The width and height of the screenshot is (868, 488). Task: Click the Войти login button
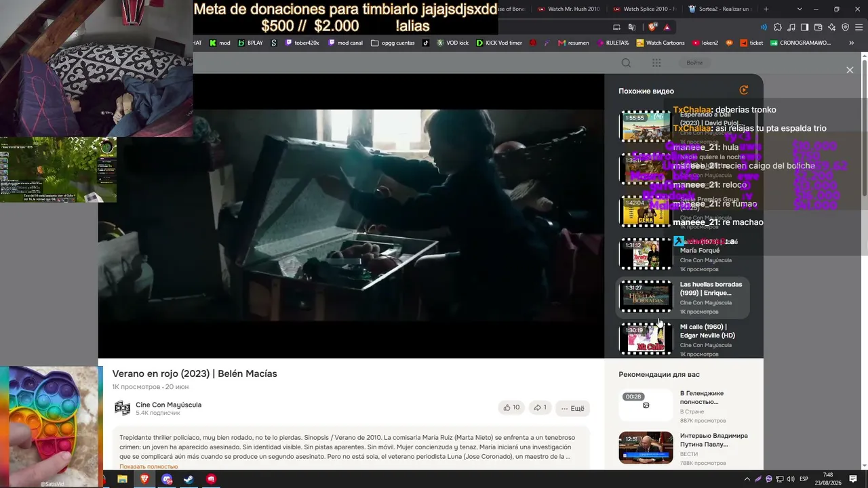[x=694, y=63]
